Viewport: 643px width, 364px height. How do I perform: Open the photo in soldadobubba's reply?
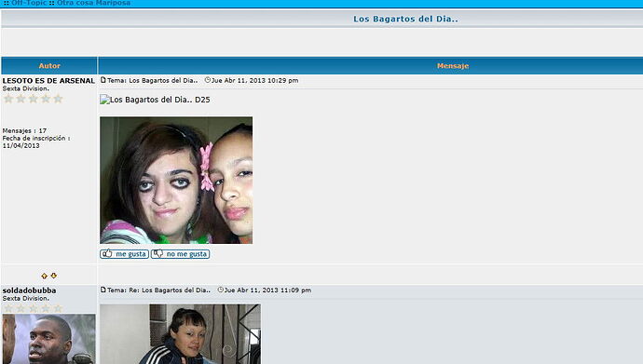(x=181, y=334)
